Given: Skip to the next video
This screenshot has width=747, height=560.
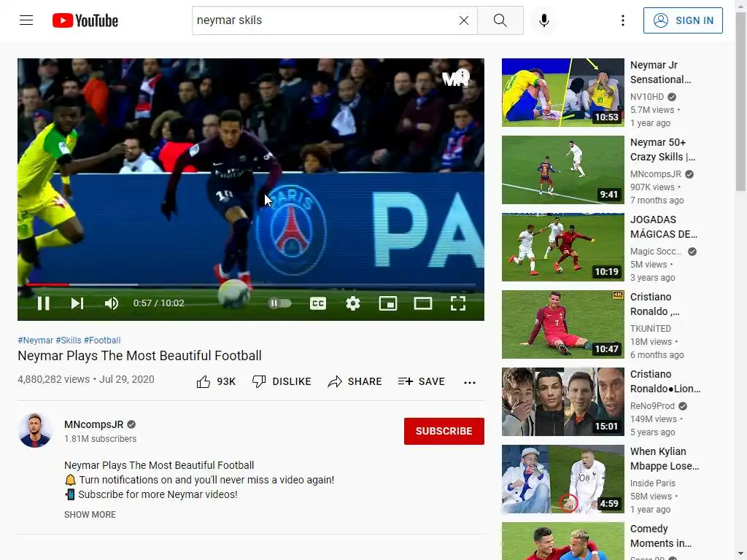Looking at the screenshot, I should [x=77, y=303].
